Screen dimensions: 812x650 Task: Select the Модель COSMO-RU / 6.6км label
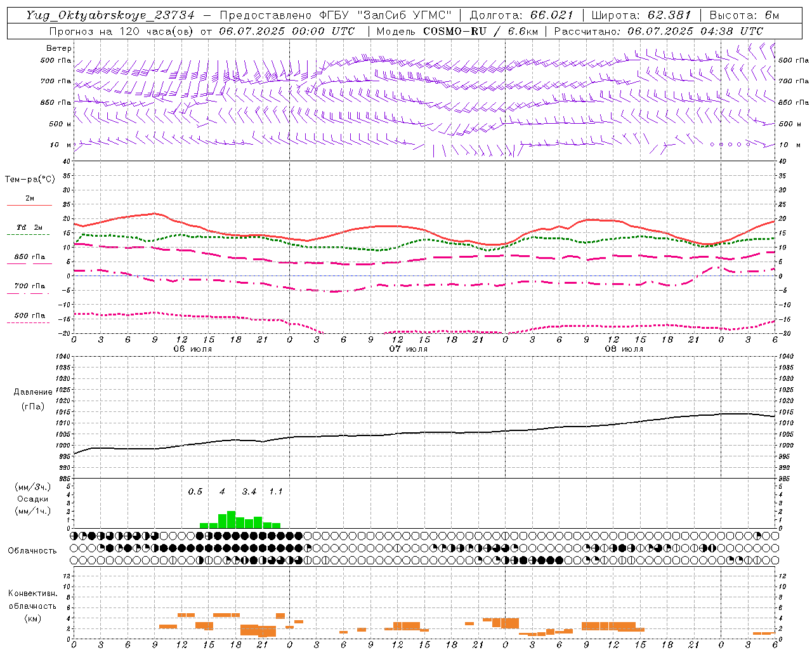point(457,31)
